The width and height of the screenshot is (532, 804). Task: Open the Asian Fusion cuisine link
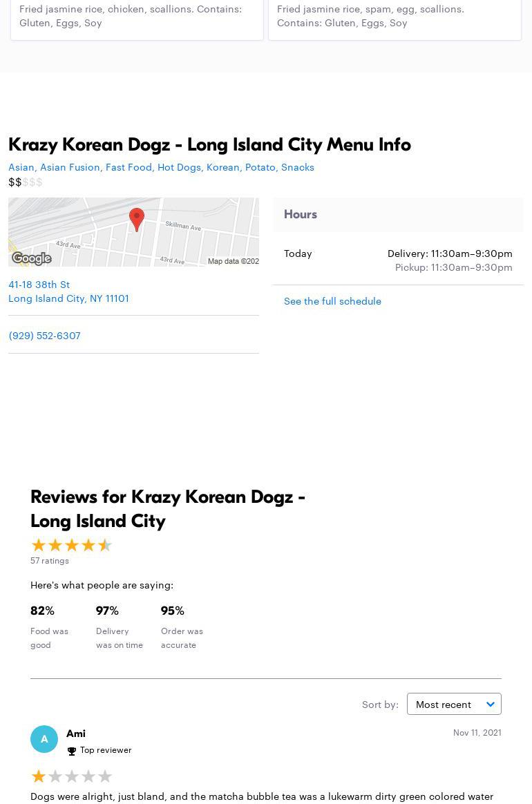70,166
